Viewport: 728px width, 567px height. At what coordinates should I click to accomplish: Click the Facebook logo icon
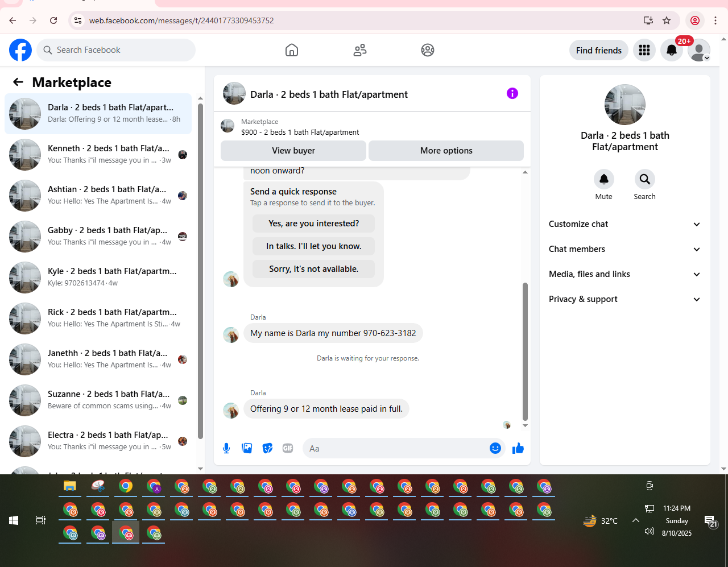coord(20,50)
